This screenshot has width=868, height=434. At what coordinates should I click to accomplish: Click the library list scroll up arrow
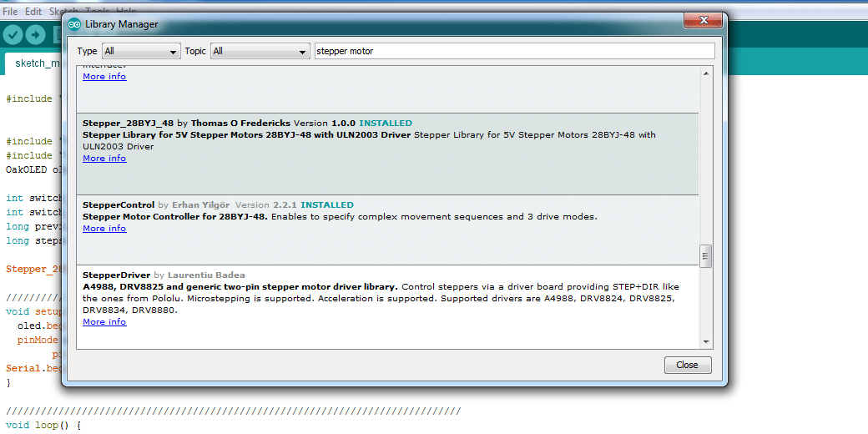tap(706, 74)
